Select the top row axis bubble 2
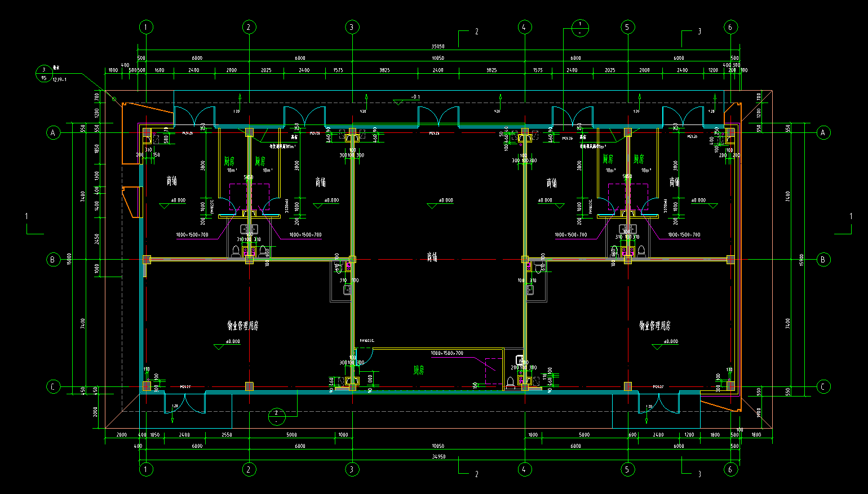 [x=249, y=27]
